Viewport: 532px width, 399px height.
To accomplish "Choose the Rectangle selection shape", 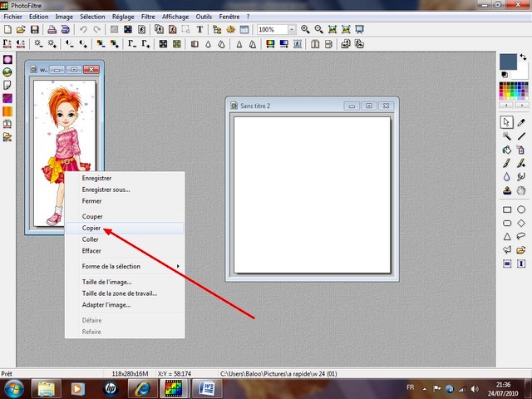I will pos(507,209).
